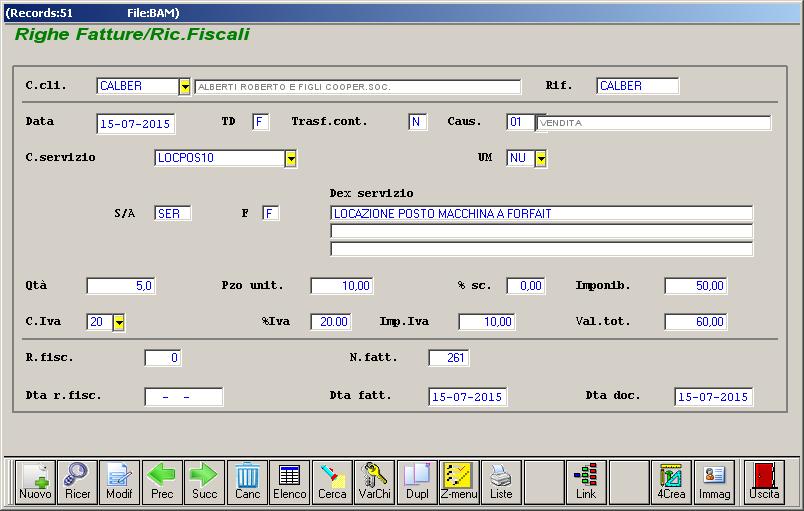
Task: Click the Dta r.fisc. empty date field
Action: pyautogui.click(x=184, y=397)
